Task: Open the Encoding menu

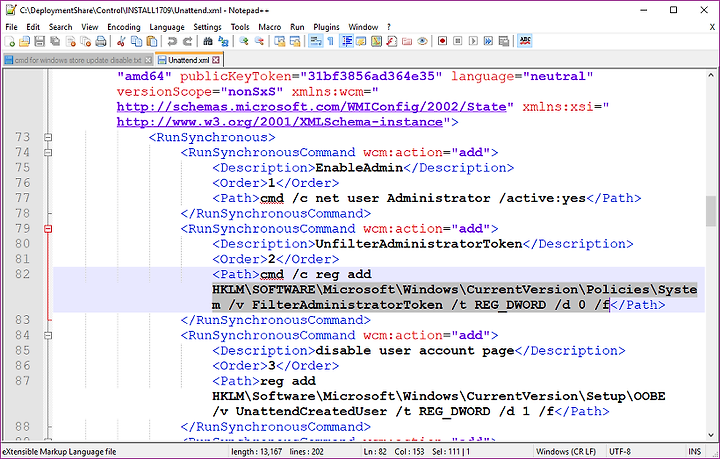Action: (x=124, y=27)
